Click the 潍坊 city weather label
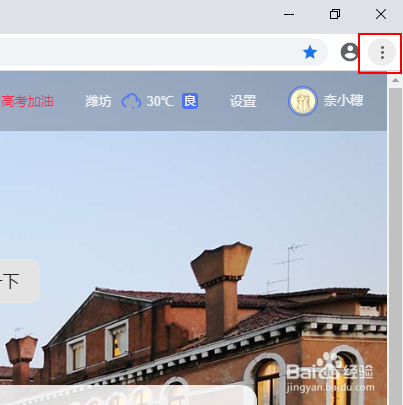The image size is (403, 405). point(98,101)
